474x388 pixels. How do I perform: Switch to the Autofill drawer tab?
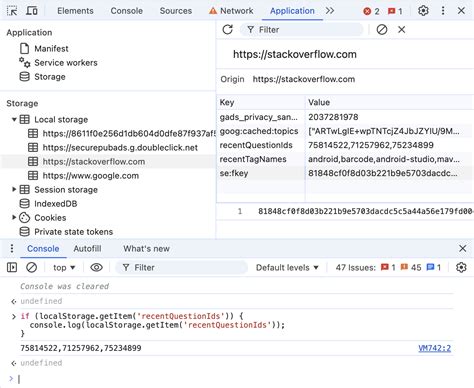(x=87, y=248)
